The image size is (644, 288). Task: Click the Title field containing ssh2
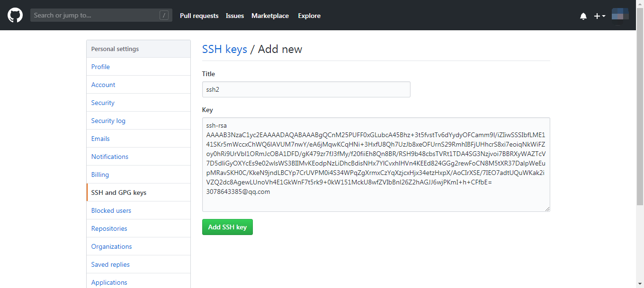pos(306,89)
